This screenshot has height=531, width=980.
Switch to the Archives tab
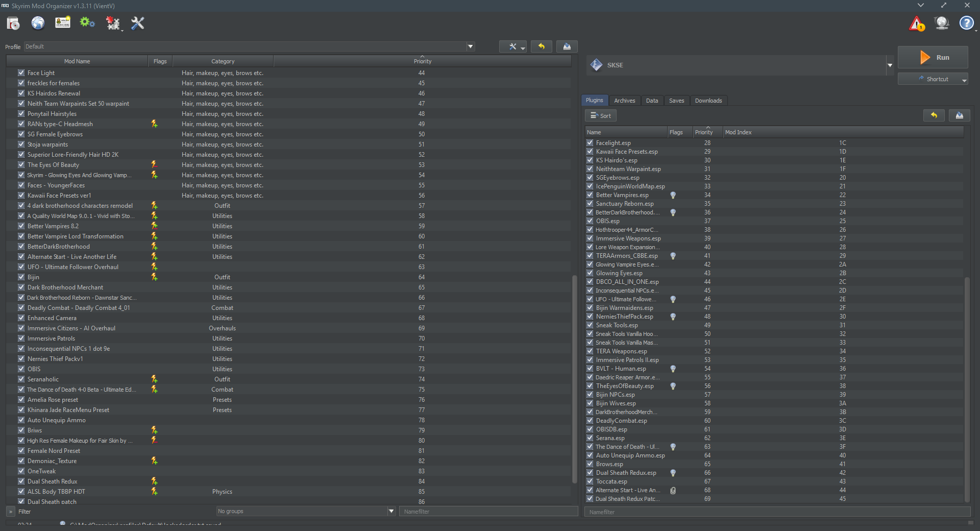click(x=625, y=101)
